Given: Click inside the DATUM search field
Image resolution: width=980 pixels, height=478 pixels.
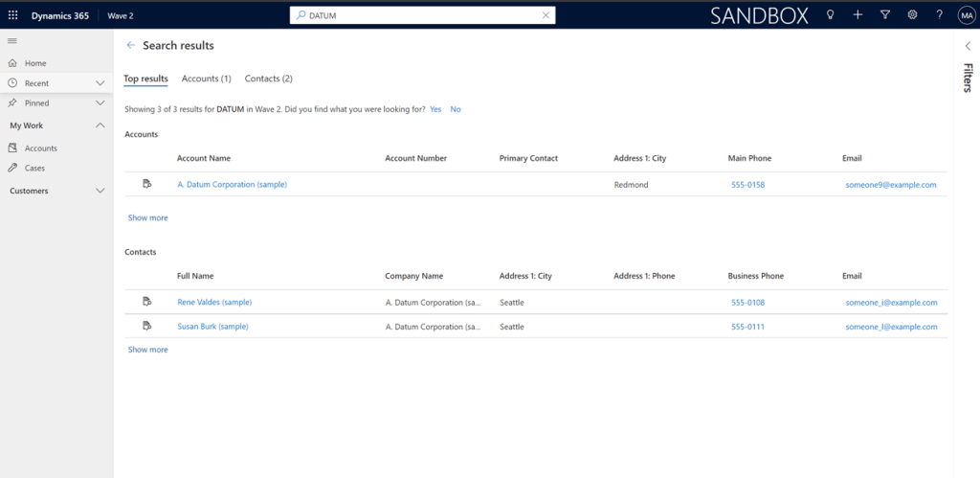Looking at the screenshot, I should click(421, 15).
